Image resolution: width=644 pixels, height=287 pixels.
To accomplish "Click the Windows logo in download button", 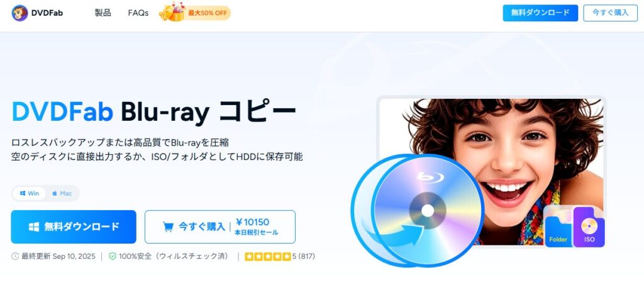I will pyautogui.click(x=34, y=227).
